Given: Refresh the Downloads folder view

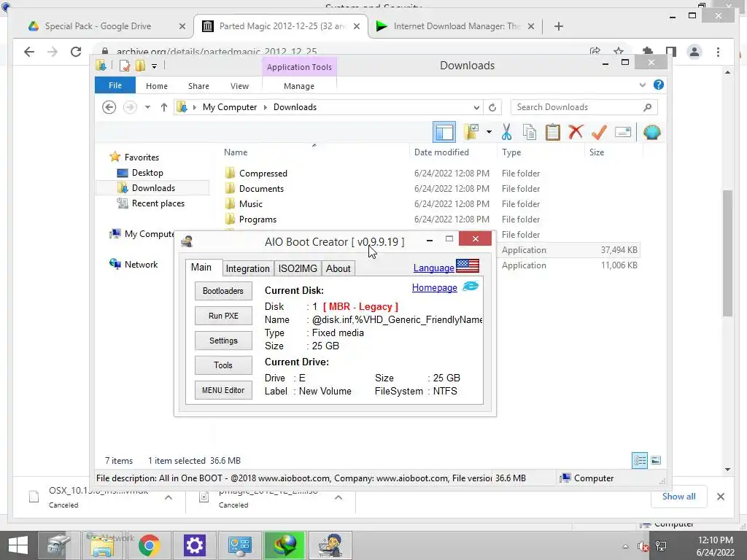Looking at the screenshot, I should [492, 107].
